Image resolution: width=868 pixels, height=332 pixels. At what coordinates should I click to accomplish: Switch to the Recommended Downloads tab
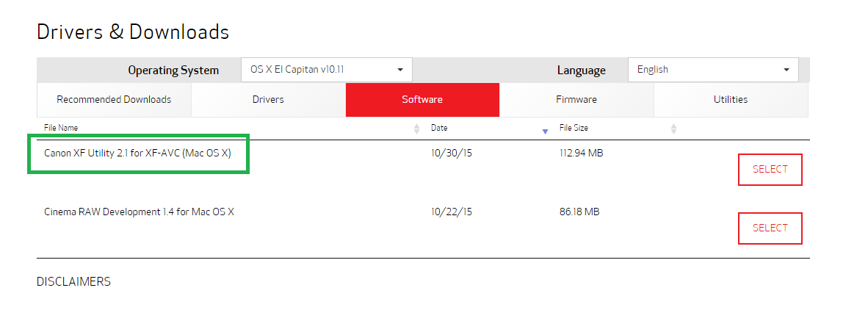click(x=114, y=100)
